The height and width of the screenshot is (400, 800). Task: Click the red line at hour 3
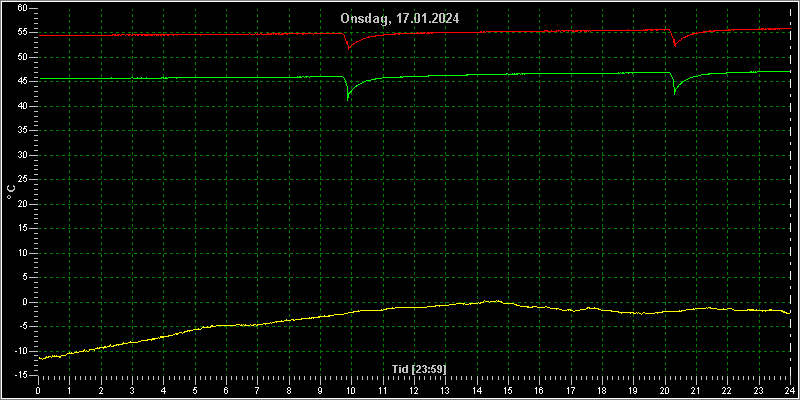[x=132, y=35]
